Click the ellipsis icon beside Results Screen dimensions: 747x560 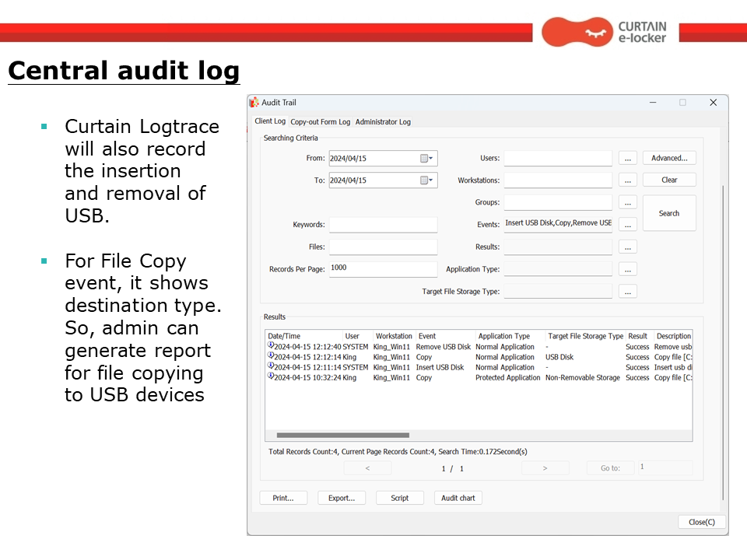(x=627, y=247)
